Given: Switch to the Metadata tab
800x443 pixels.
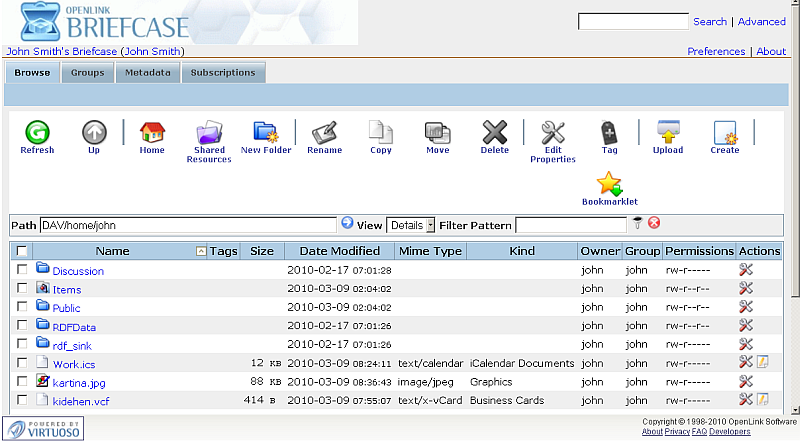Looking at the screenshot, I should click(x=148, y=73).
